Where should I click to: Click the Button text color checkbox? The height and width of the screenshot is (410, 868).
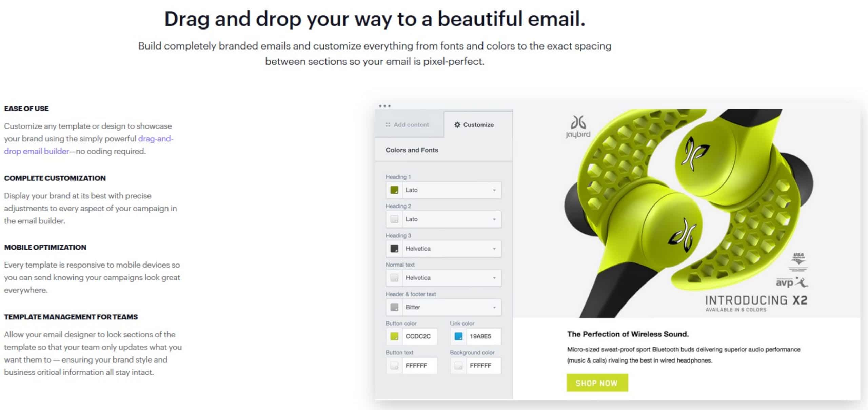pyautogui.click(x=394, y=365)
